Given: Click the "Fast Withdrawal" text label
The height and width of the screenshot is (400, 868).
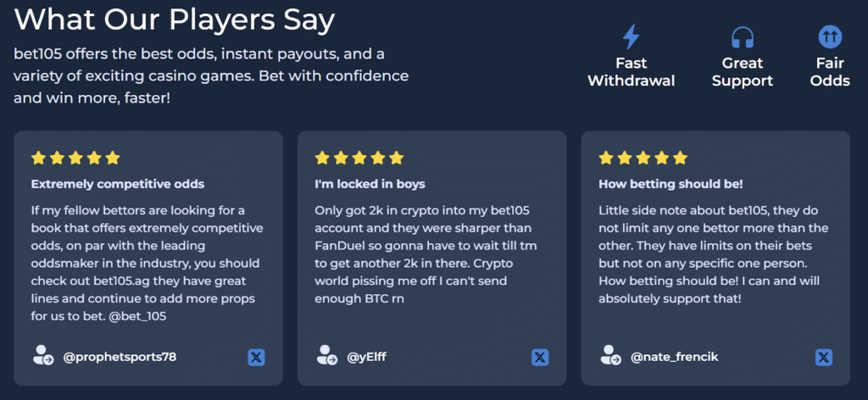Looking at the screenshot, I should [x=631, y=72].
